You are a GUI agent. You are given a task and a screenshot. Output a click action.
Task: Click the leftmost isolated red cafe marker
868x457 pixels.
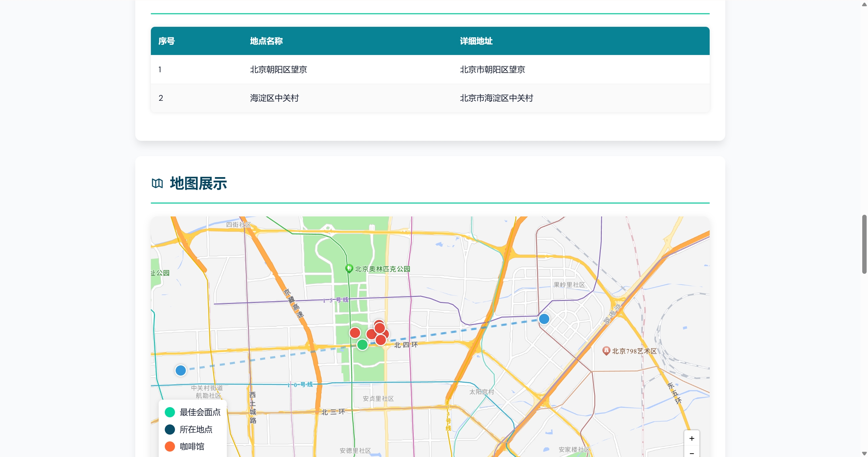pyautogui.click(x=355, y=332)
